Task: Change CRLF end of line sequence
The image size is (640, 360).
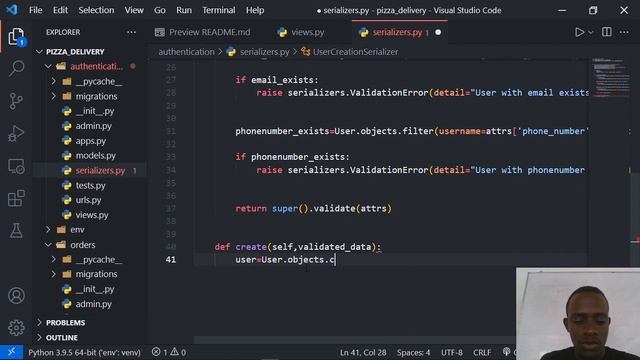Action: click(x=482, y=352)
